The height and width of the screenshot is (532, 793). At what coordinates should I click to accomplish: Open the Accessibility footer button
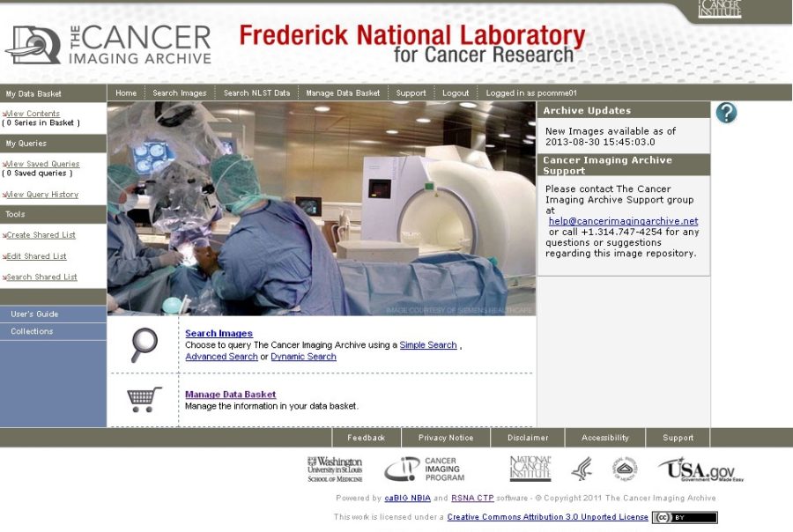(x=605, y=438)
